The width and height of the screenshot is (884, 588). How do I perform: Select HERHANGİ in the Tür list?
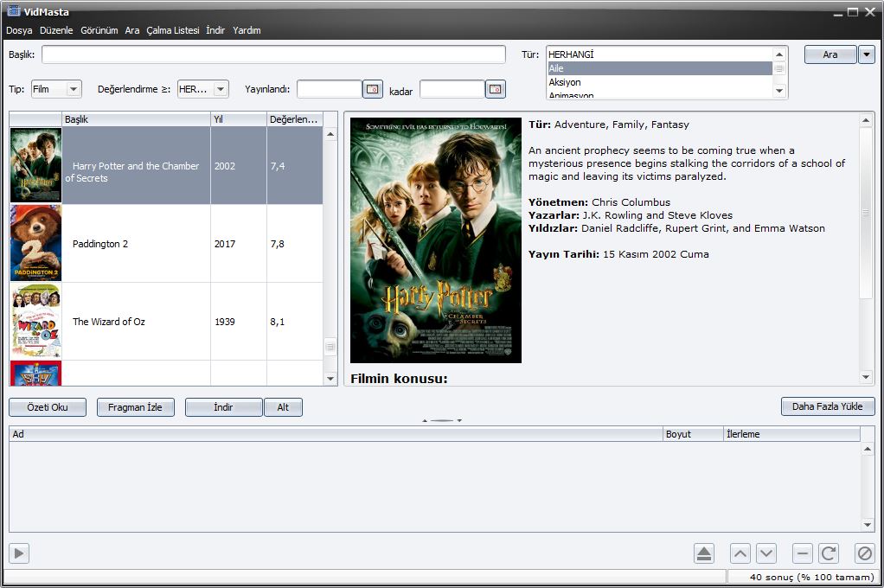(660, 54)
